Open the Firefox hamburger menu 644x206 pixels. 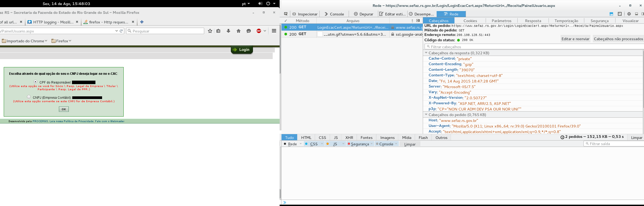point(274,31)
